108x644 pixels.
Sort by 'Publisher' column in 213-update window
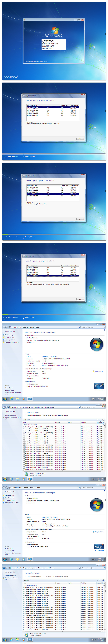point(88,422)
